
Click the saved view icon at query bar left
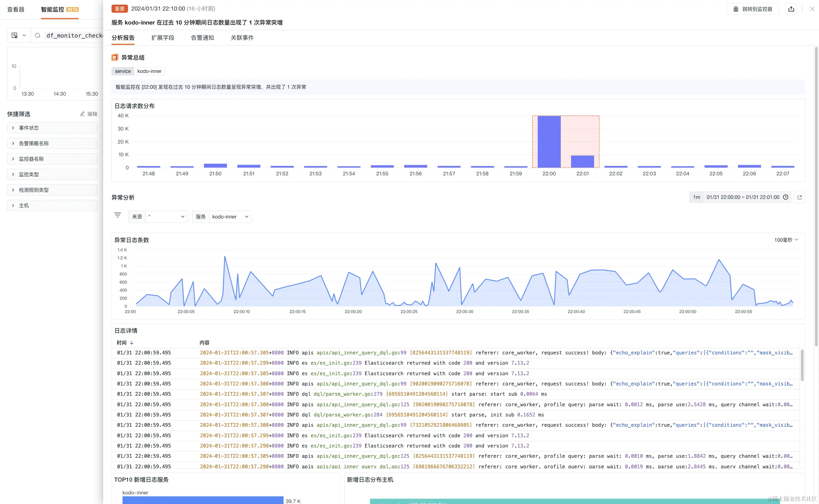[15, 35]
